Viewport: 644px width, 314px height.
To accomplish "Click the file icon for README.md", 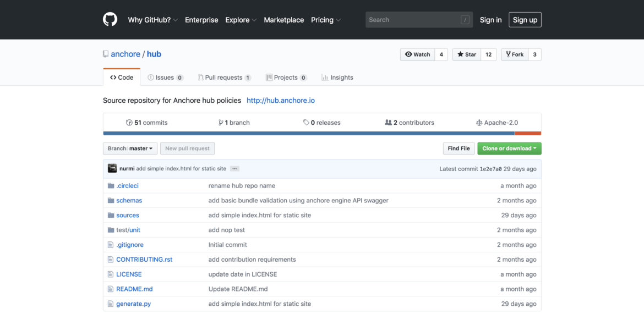I will (110, 289).
